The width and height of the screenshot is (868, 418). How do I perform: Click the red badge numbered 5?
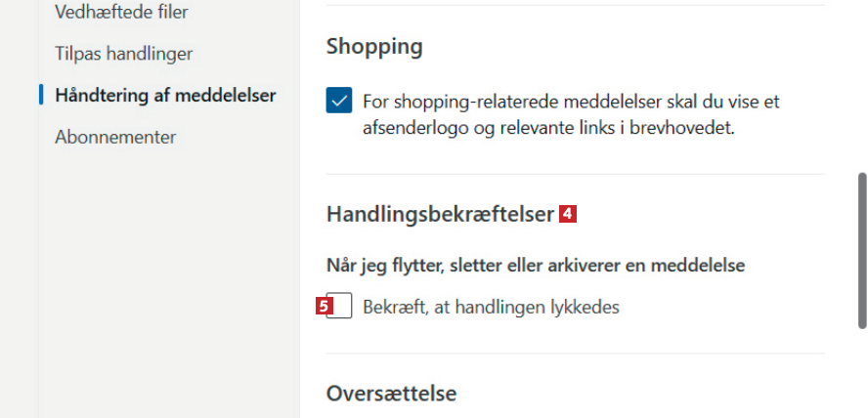325,306
